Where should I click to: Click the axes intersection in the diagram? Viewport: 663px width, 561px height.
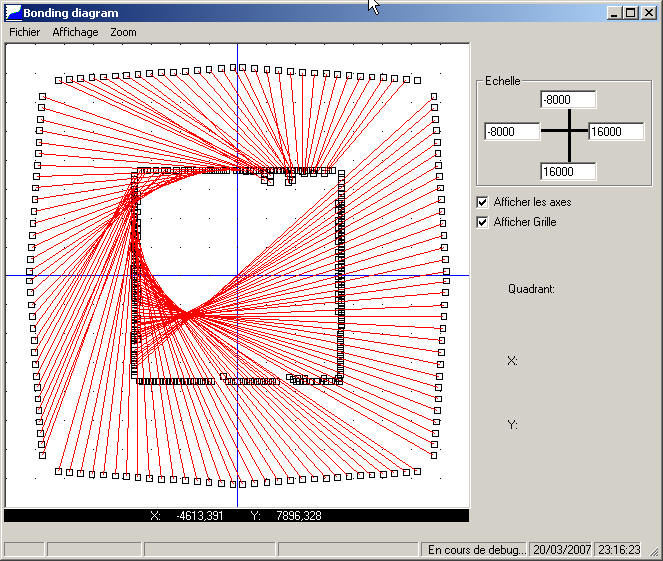coord(237,275)
